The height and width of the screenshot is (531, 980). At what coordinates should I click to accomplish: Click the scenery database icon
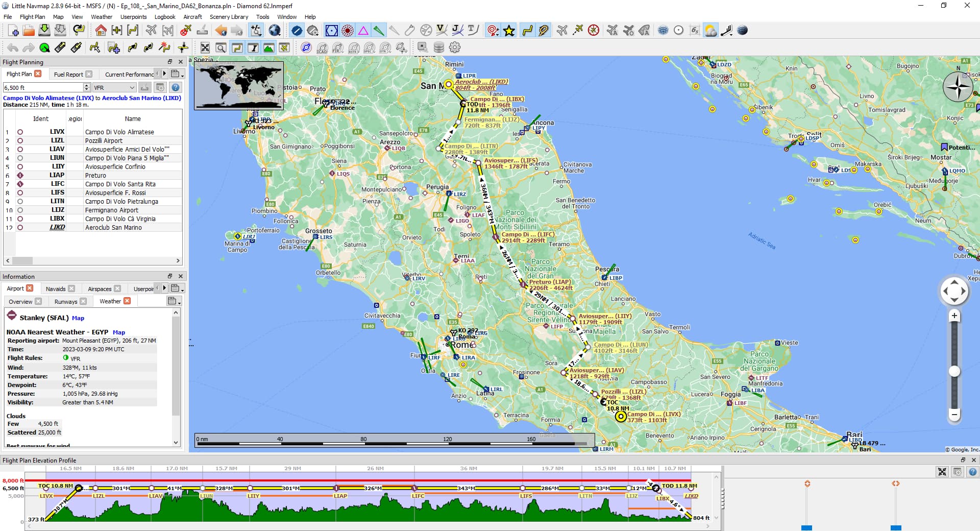[438, 48]
